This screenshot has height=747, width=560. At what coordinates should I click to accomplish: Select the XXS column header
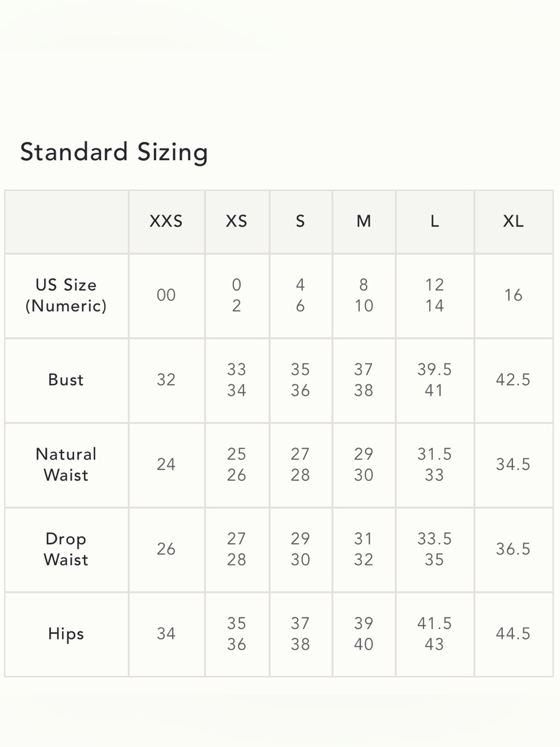click(x=166, y=221)
